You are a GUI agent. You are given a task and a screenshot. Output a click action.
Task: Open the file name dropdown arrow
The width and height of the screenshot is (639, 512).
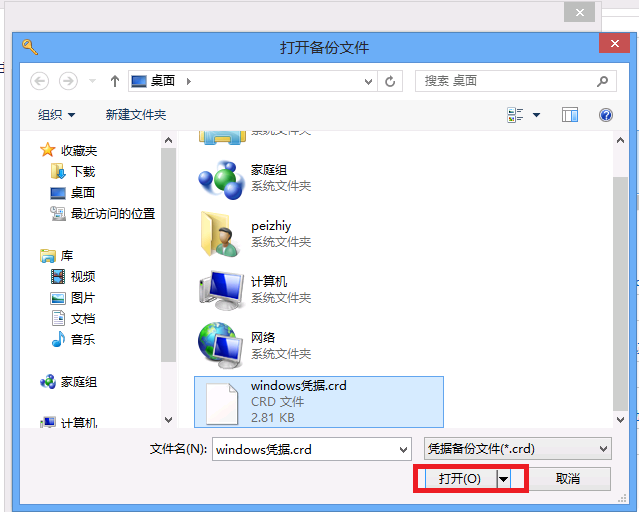pos(403,450)
